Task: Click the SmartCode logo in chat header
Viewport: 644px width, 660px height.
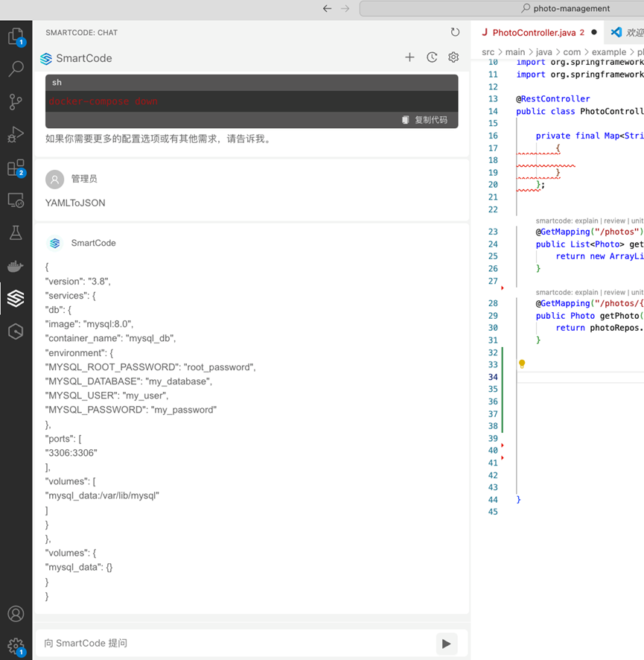Action: 46,59
